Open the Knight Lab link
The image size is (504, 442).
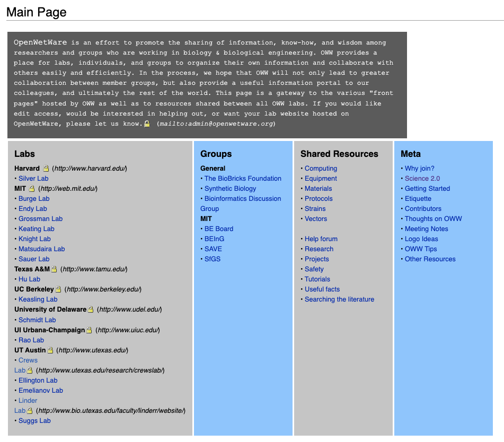coord(34,239)
